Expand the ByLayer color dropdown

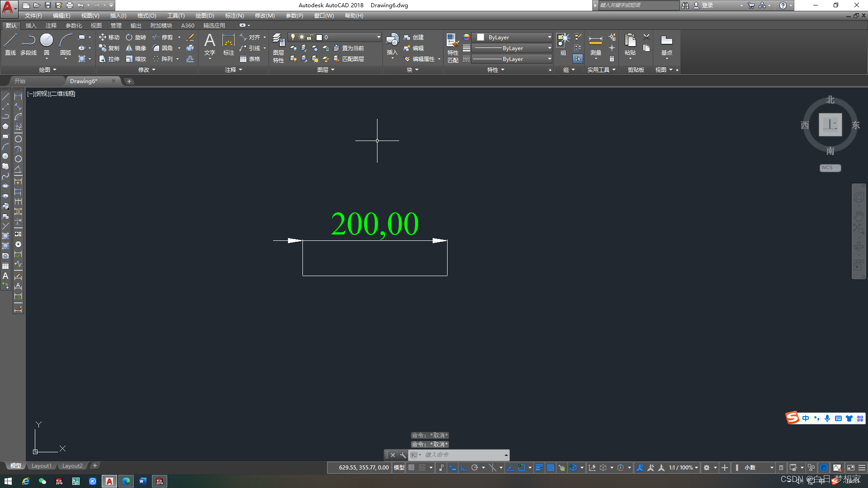(549, 37)
